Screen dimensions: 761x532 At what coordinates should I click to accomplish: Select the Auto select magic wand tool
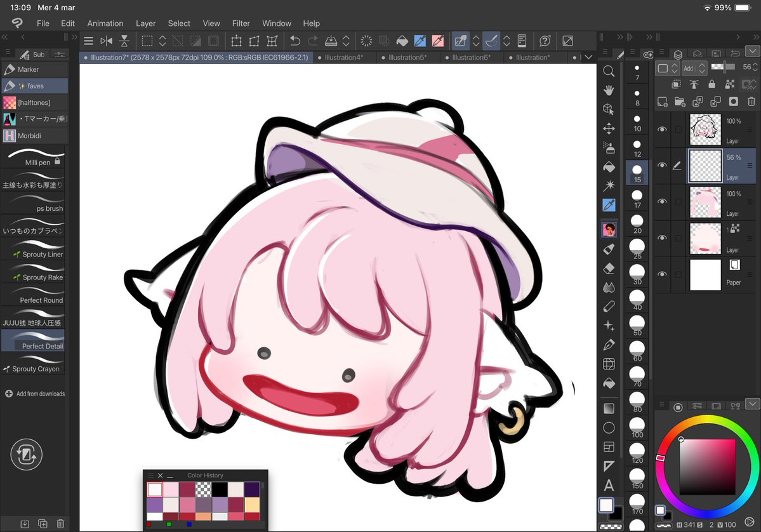pyautogui.click(x=609, y=185)
